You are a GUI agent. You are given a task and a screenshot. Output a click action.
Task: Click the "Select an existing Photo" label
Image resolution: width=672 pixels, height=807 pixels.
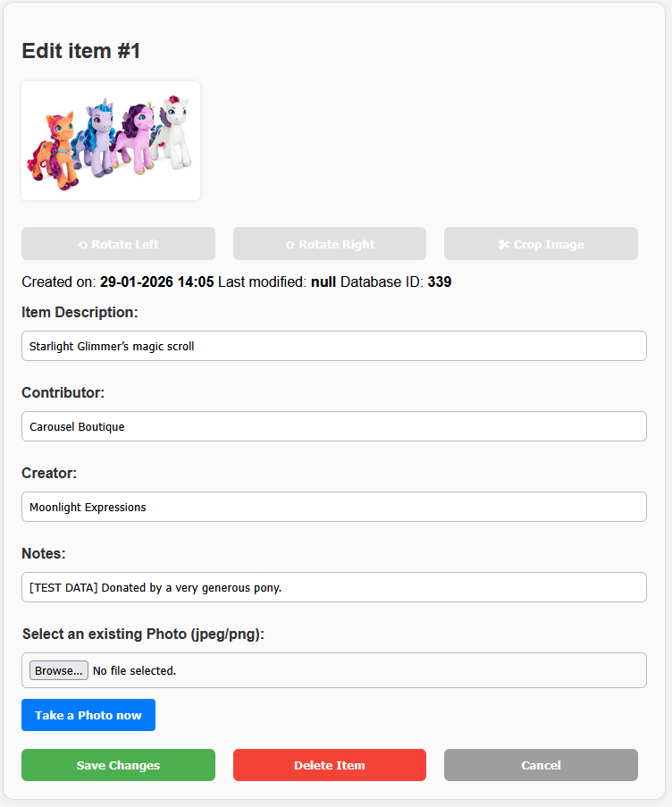pos(143,634)
